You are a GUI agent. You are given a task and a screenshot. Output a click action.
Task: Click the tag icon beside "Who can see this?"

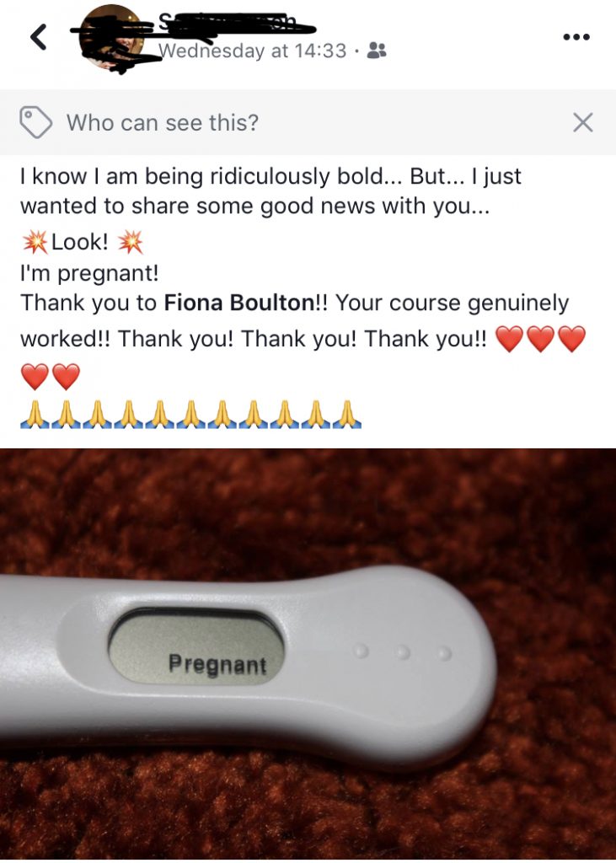pos(35,122)
